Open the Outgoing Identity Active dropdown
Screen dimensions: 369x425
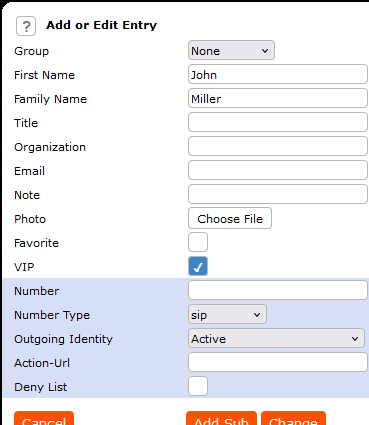(x=276, y=338)
